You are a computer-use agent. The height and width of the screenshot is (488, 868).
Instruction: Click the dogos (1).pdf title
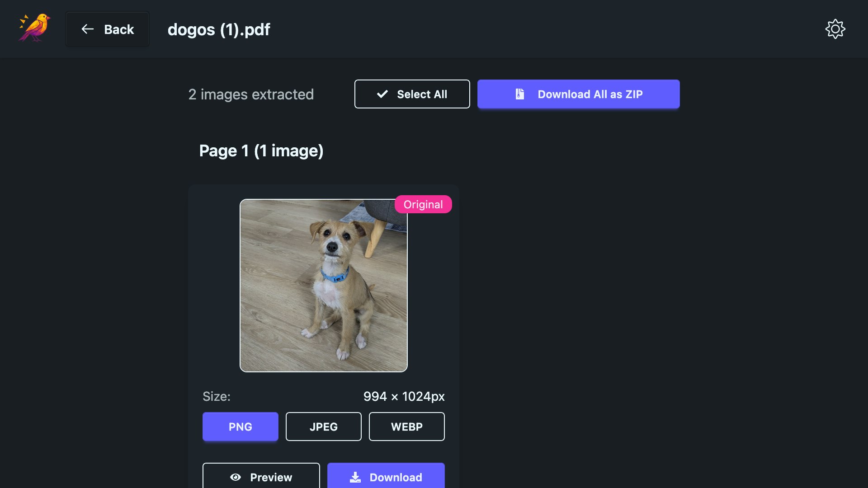click(x=219, y=29)
